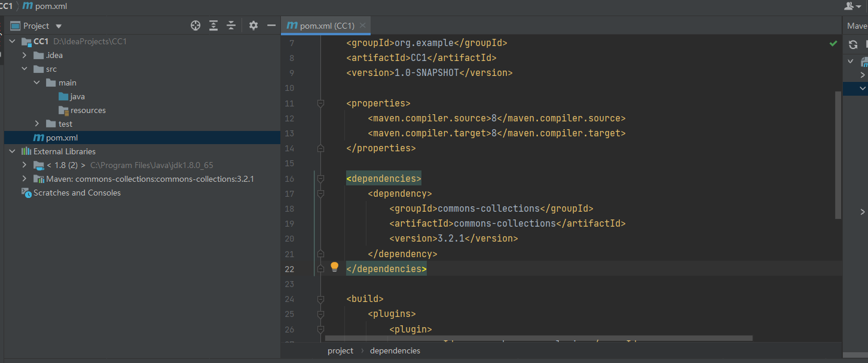868x363 pixels.
Task: Click 'dependencies' in bottom breadcrumb
Action: tap(395, 351)
